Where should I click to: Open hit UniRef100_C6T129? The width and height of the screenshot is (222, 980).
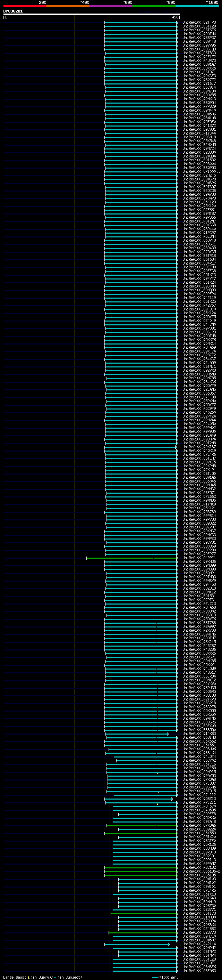[x=199, y=26]
